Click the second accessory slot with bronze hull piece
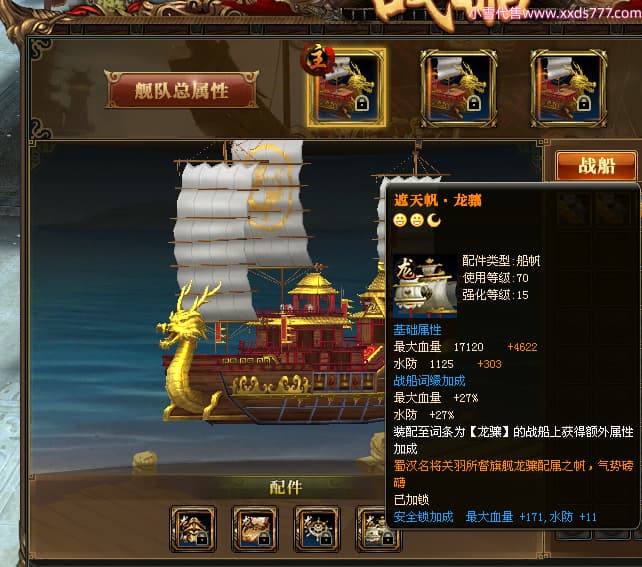This screenshot has width=642, height=567. 255,529
